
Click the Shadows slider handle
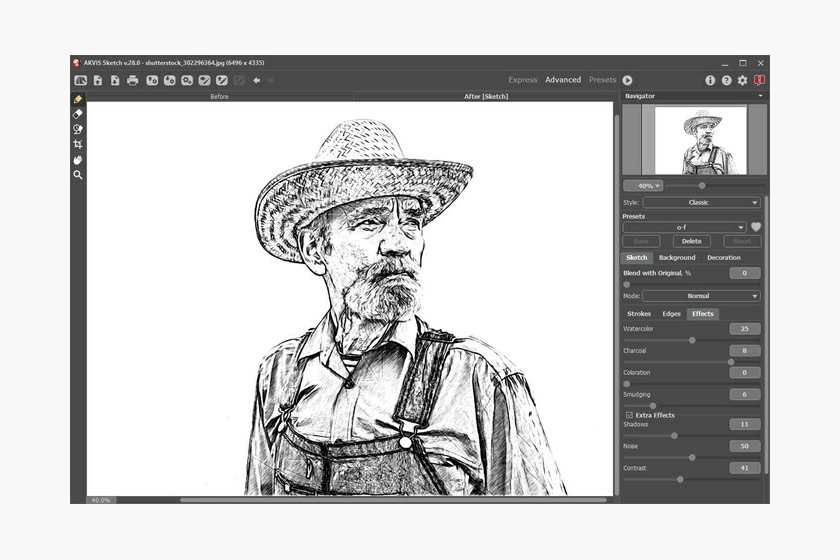coord(674,436)
